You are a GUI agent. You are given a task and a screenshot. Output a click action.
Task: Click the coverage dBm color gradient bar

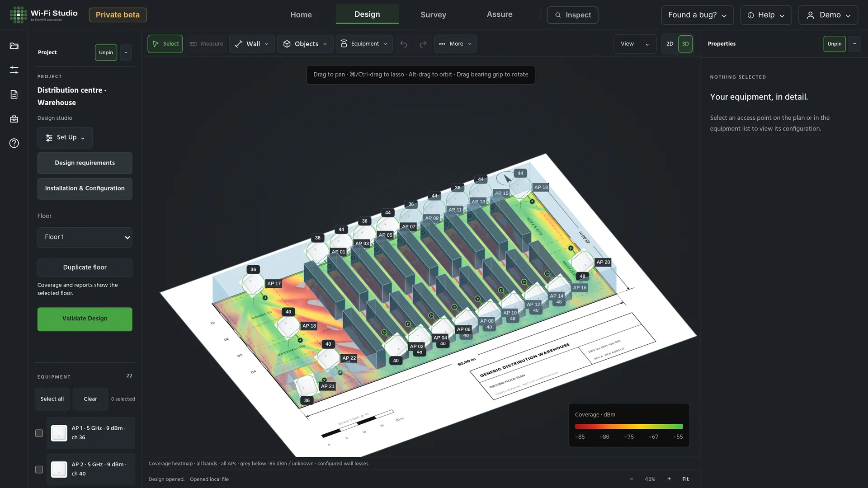(x=629, y=426)
